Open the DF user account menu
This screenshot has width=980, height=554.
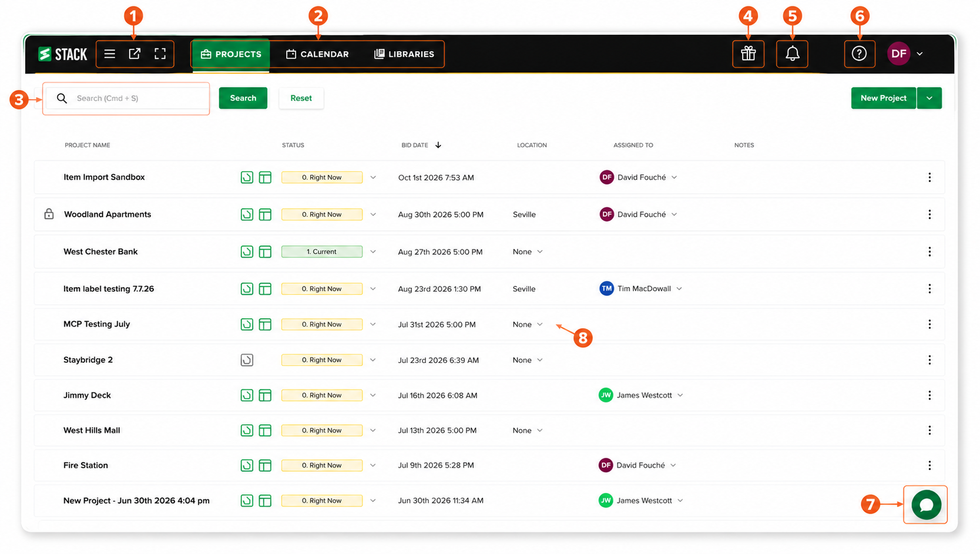[905, 54]
